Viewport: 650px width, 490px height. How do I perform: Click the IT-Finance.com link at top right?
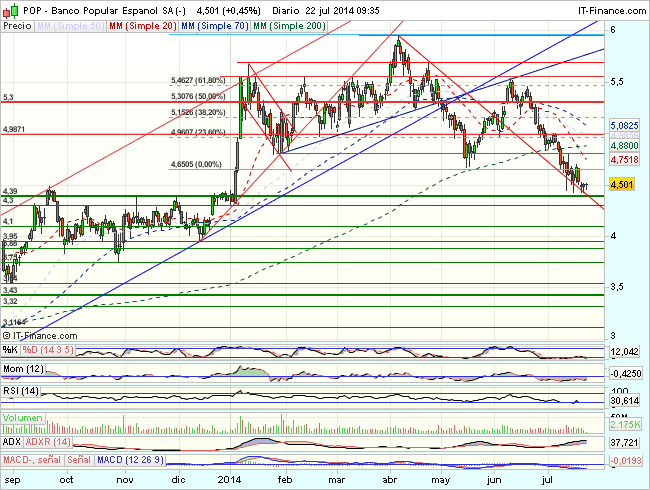tap(606, 9)
